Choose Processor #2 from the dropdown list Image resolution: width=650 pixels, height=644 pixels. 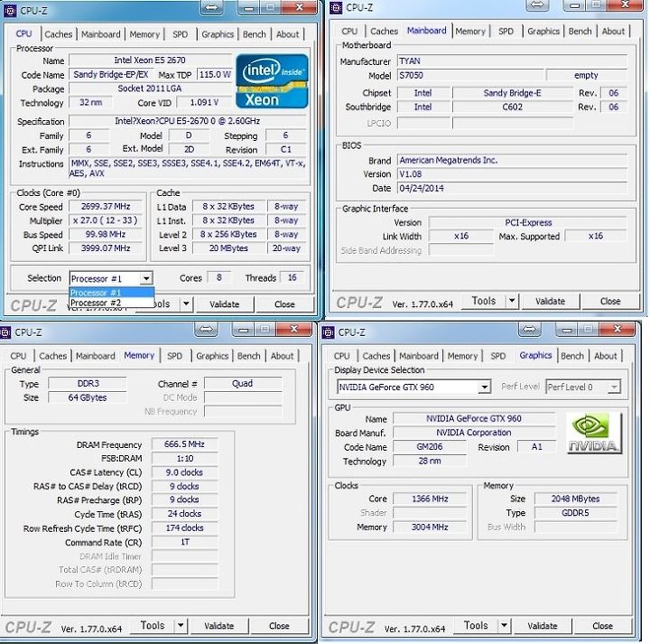112,303
